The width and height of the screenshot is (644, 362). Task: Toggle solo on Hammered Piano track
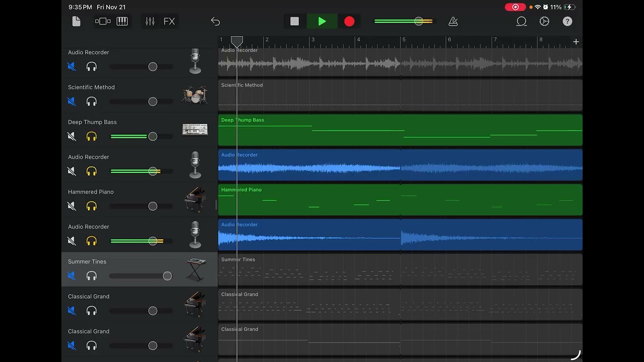(x=92, y=206)
